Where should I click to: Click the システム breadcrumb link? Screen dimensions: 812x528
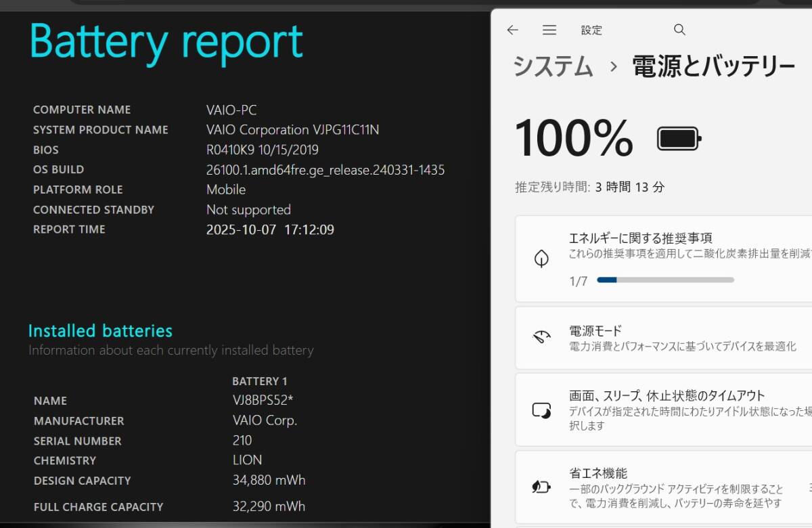[553, 66]
